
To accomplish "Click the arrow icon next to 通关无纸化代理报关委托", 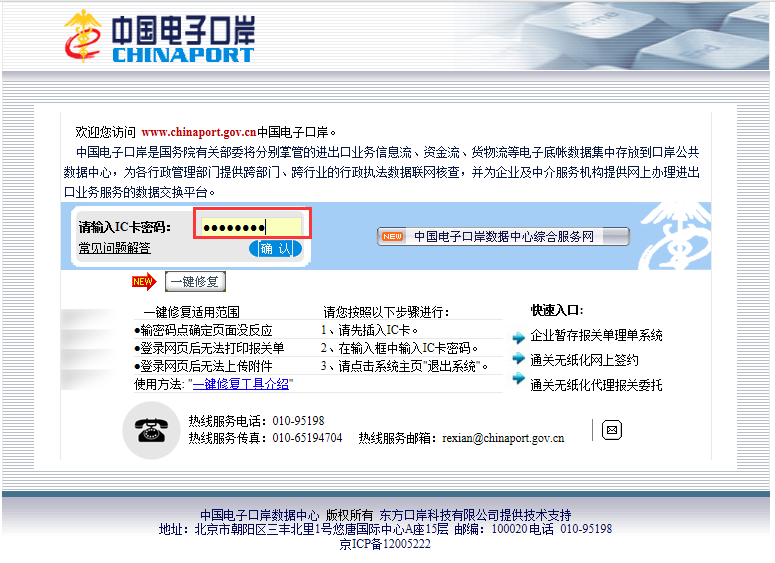I will [x=518, y=379].
